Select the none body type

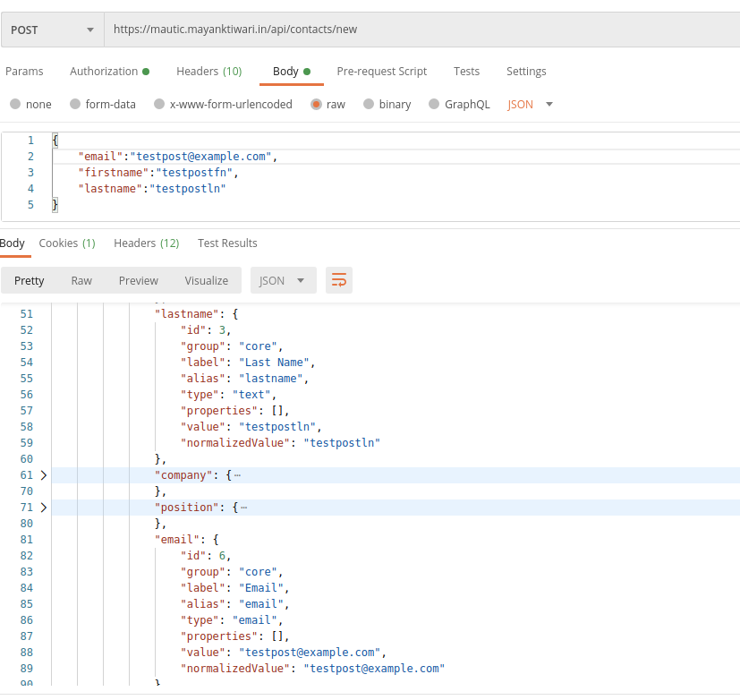click(x=30, y=105)
